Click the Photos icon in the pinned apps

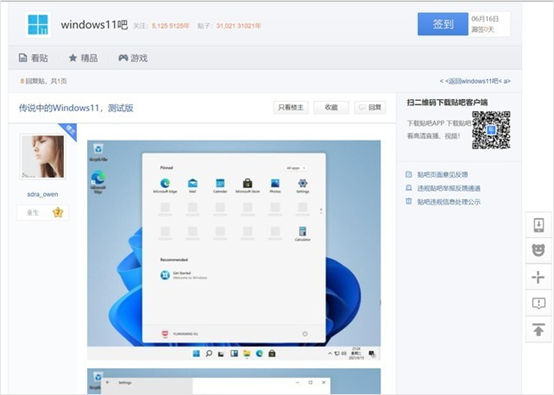click(275, 183)
